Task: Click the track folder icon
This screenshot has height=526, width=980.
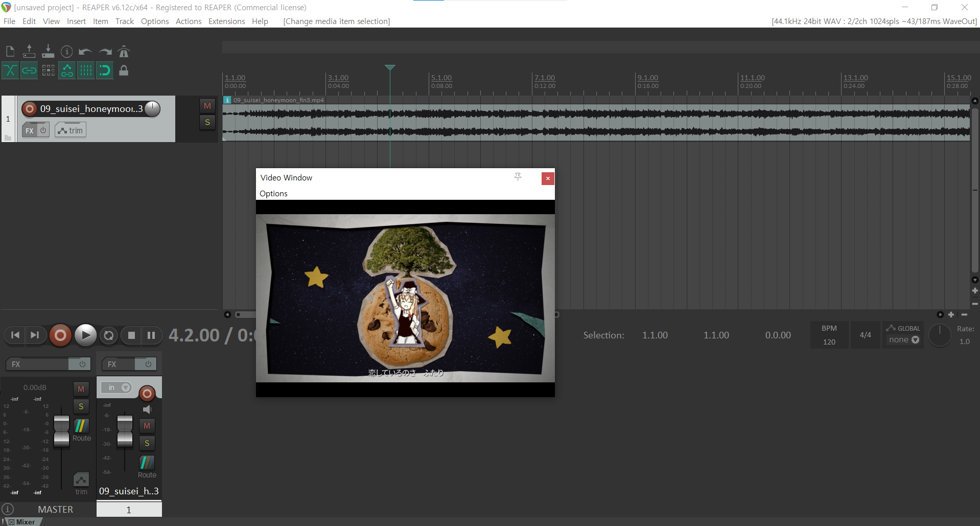Action: click(x=8, y=138)
